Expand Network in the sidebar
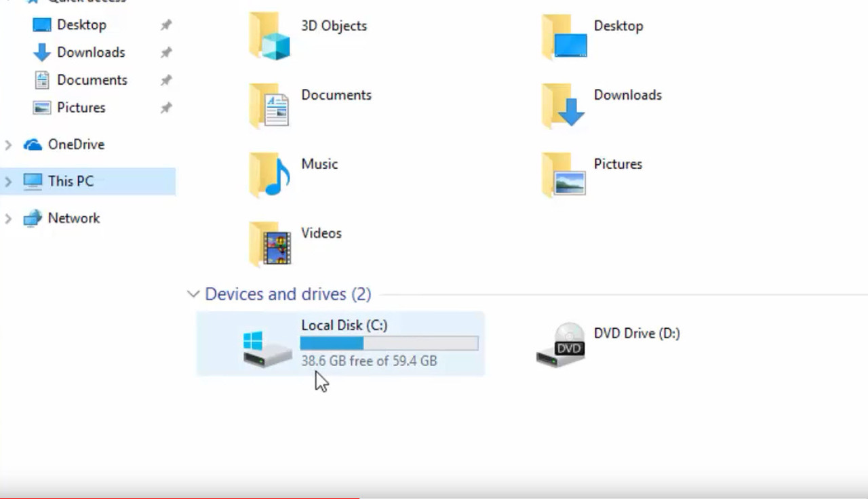This screenshot has width=868, height=499. pos(7,218)
